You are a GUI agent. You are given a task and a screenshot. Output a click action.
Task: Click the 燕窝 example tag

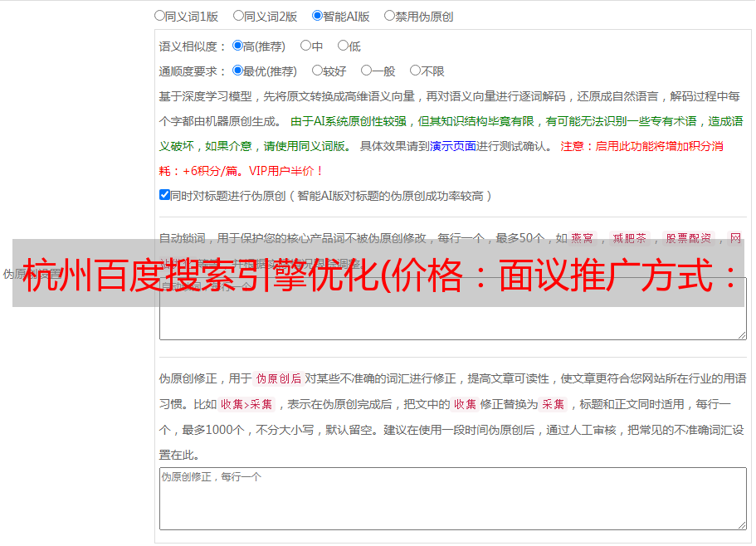pyautogui.click(x=583, y=238)
